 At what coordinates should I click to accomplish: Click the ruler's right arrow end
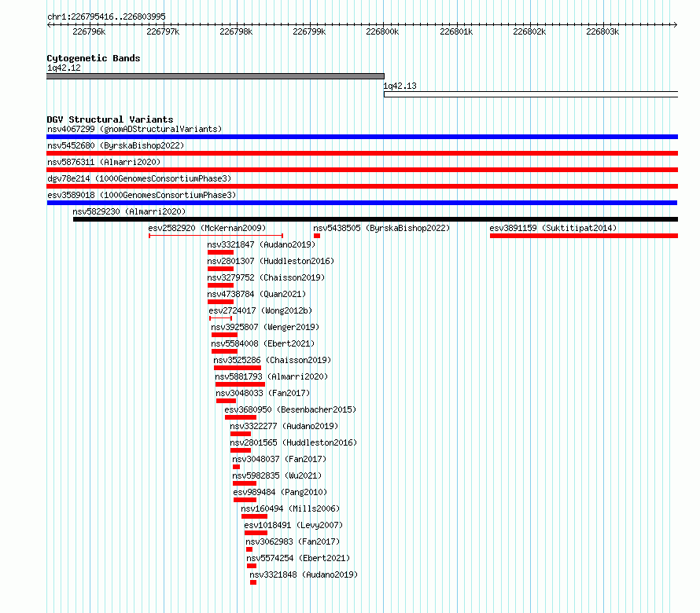(x=676, y=24)
